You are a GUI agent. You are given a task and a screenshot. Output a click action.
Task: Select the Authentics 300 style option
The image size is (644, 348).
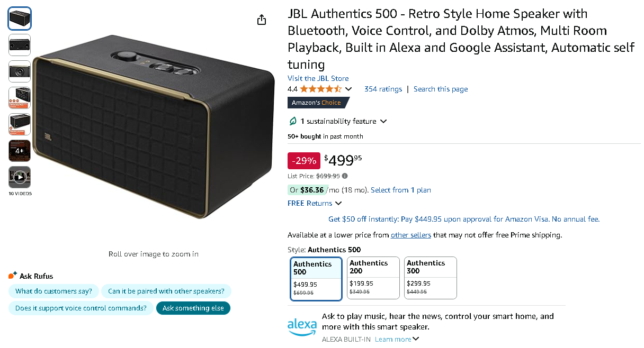pyautogui.click(x=430, y=278)
